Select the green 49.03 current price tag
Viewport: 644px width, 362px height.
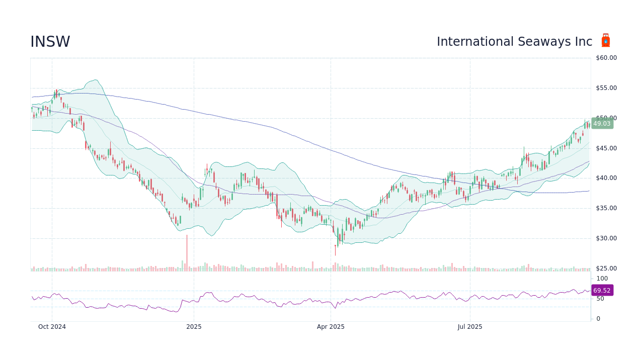603,123
